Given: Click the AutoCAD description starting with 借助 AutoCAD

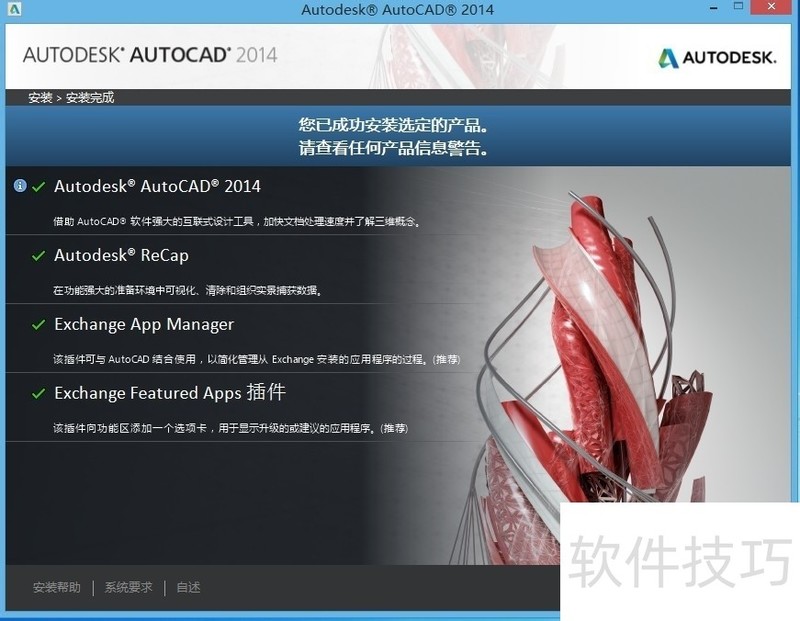Looking at the screenshot, I should tap(237, 221).
